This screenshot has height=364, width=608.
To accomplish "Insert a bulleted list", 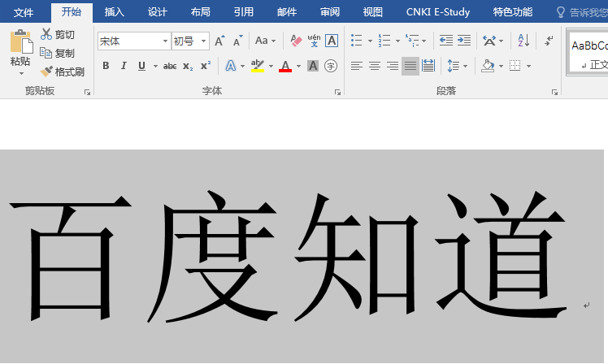I will point(356,41).
